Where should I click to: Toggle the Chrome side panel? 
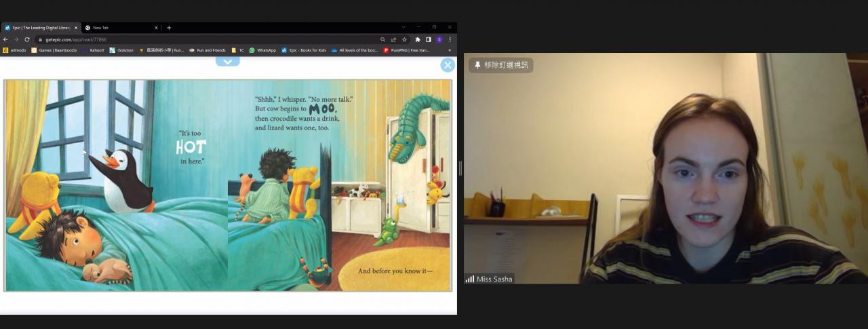pos(428,39)
